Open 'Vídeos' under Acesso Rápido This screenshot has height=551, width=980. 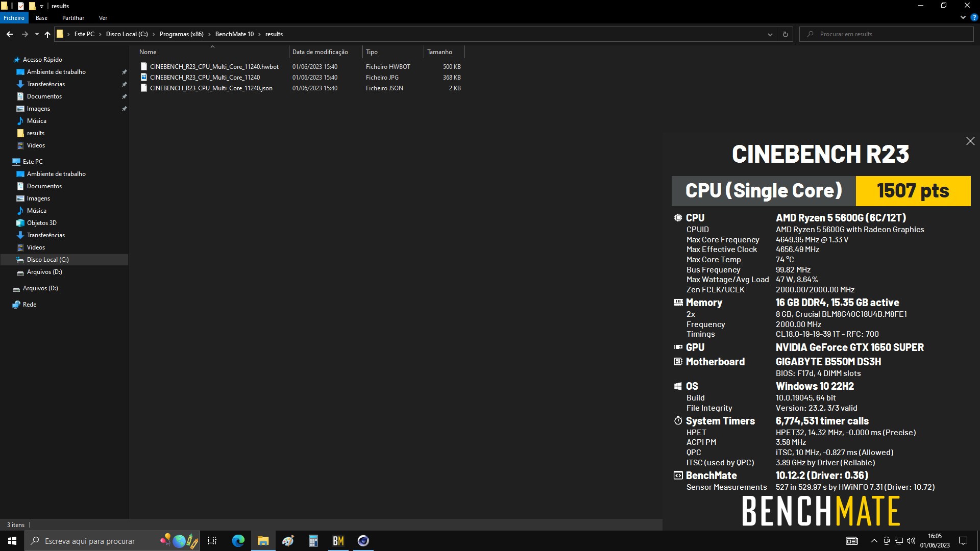tap(36, 145)
